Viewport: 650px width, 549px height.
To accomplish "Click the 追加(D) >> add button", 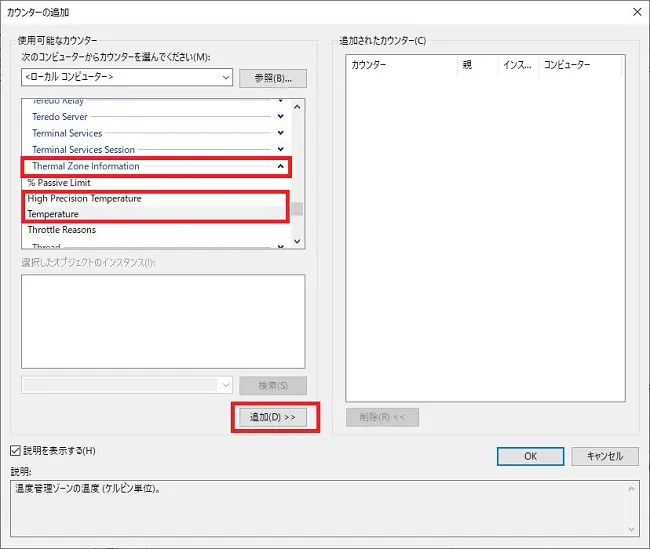I will [273, 417].
